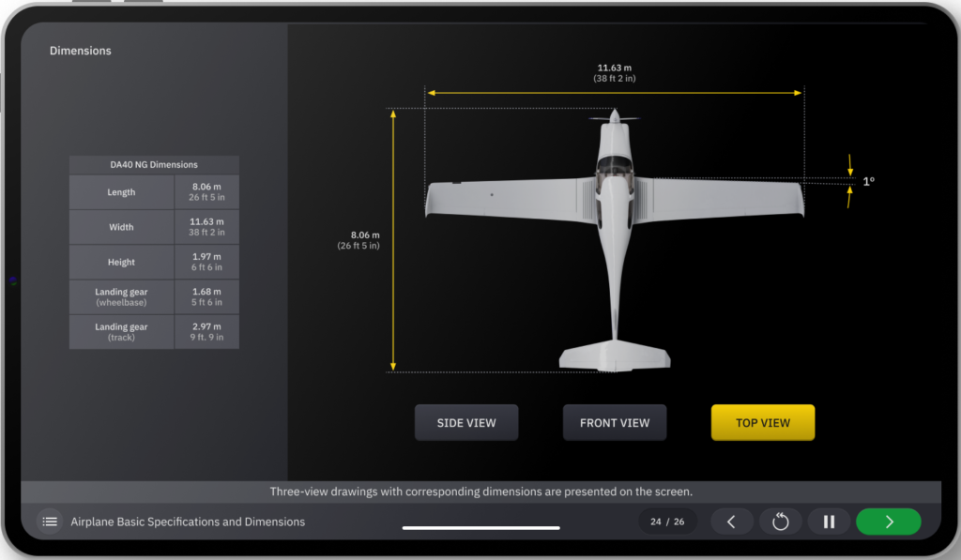
Task: Click the Length row label in table
Action: (122, 192)
